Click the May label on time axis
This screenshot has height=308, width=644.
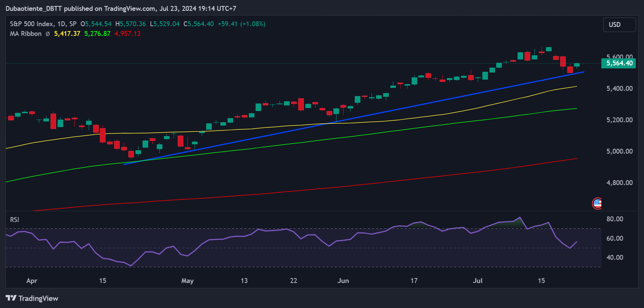point(187,281)
